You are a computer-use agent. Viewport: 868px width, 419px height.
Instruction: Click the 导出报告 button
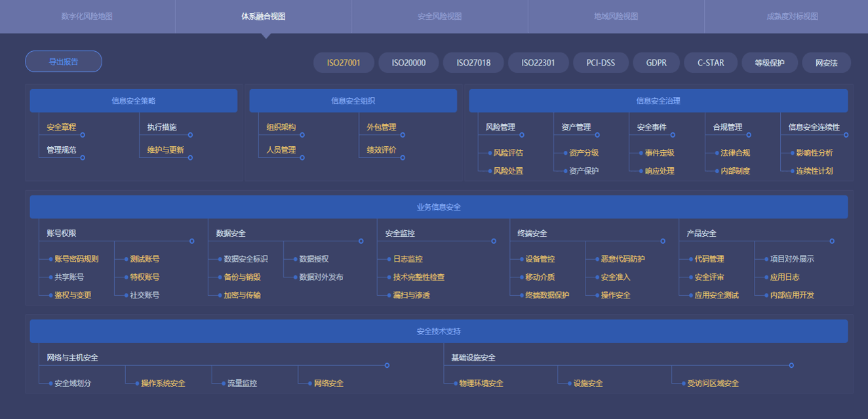(x=64, y=62)
